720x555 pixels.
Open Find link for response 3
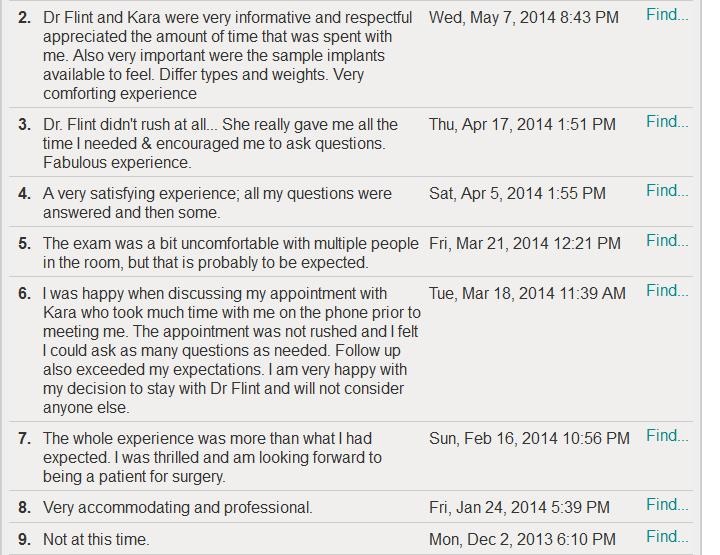(x=667, y=122)
